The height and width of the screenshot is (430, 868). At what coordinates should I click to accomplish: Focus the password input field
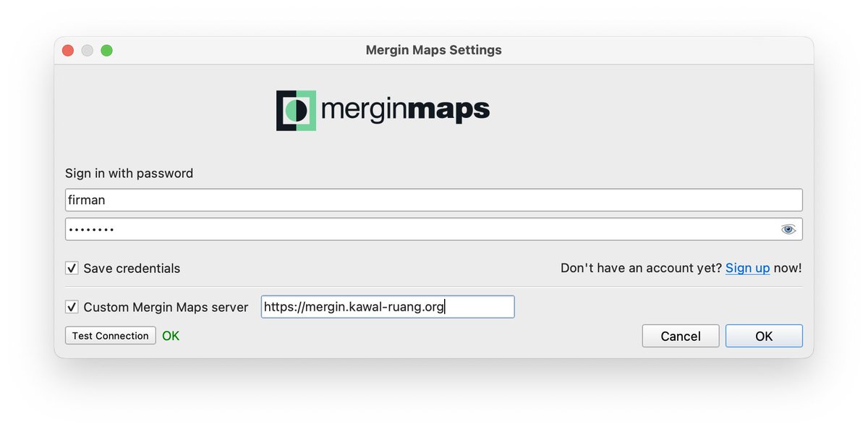pyautogui.click(x=434, y=229)
